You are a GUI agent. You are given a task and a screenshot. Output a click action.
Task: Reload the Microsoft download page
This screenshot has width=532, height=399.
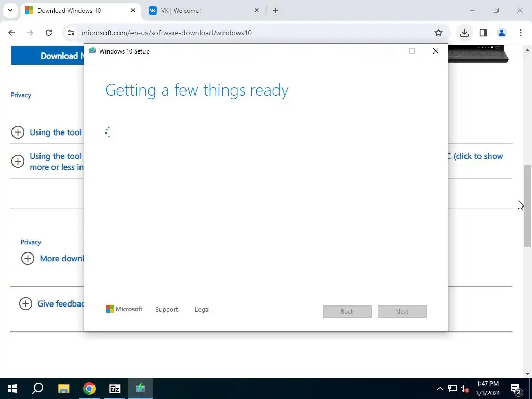[x=49, y=33]
